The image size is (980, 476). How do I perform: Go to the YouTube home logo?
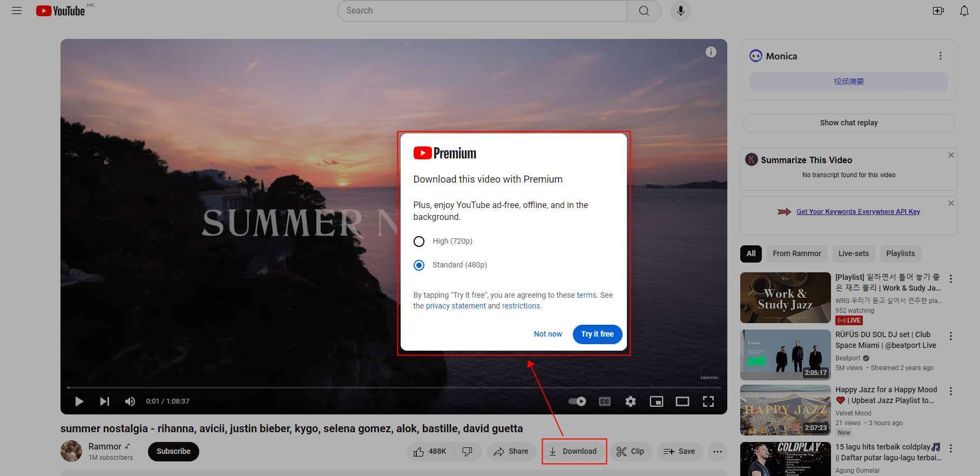(60, 11)
